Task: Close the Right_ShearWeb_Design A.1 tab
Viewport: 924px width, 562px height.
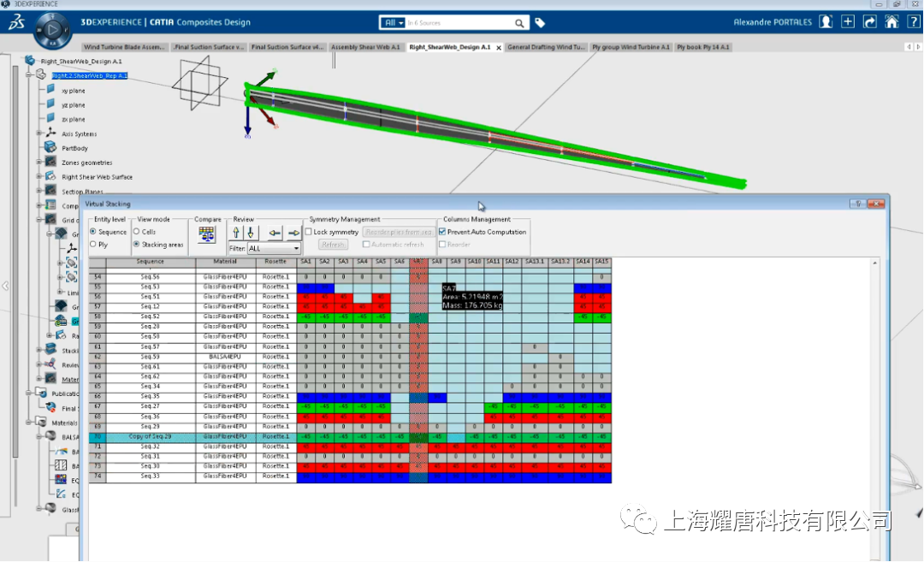Action: (499, 48)
